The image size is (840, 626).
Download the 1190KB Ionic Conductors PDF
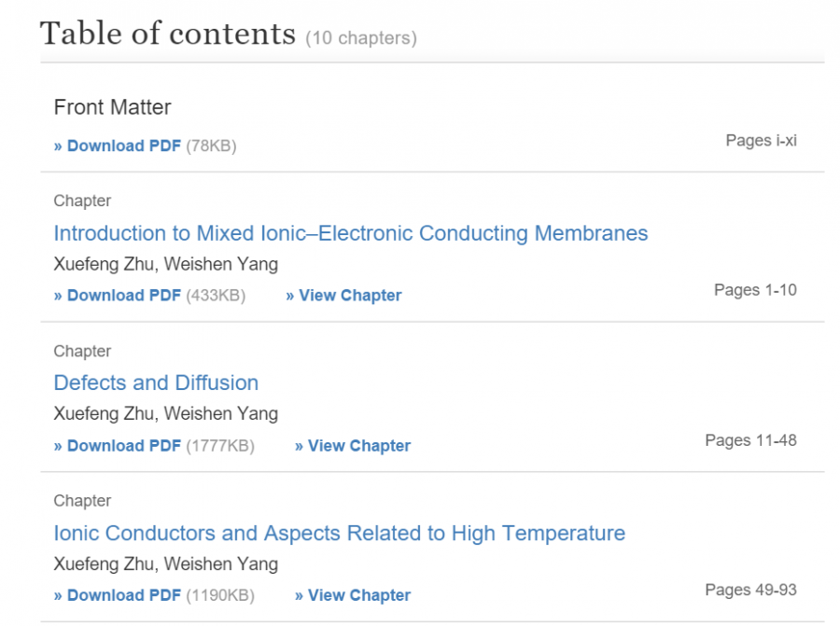(x=118, y=595)
